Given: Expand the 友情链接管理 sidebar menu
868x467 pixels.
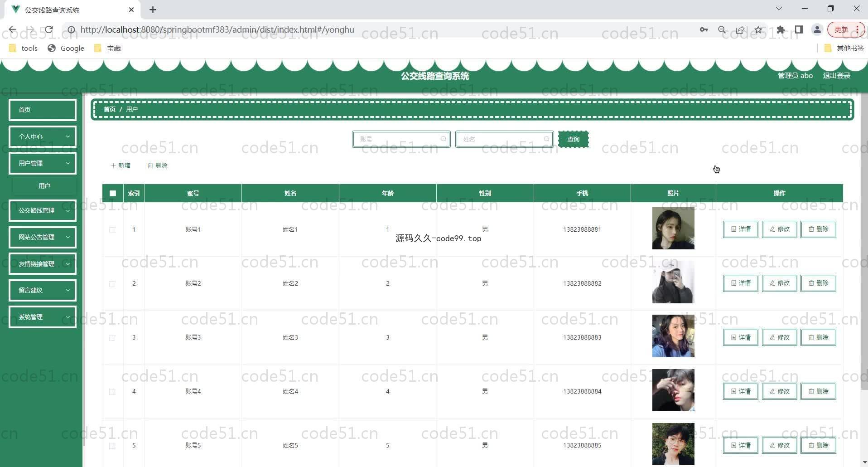Looking at the screenshot, I should (x=43, y=264).
